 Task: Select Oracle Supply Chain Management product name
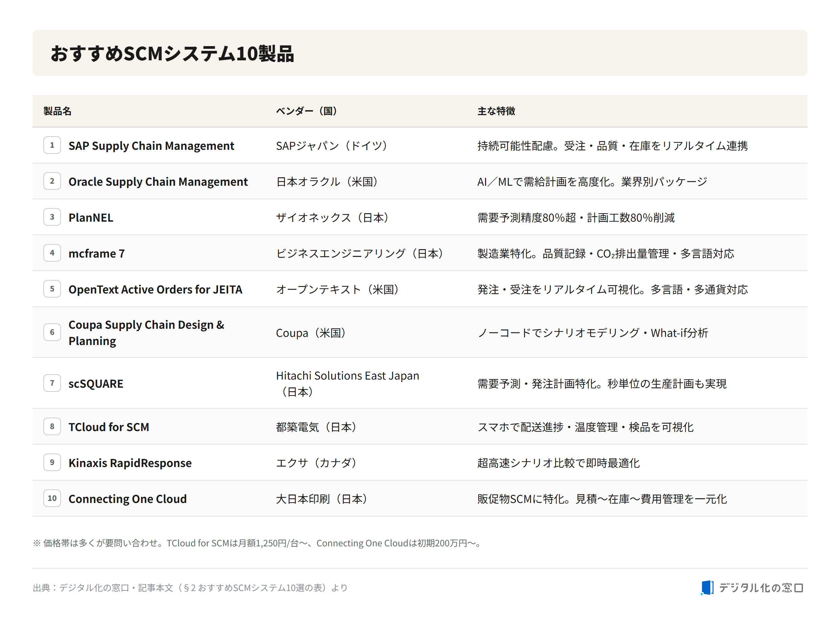click(158, 182)
